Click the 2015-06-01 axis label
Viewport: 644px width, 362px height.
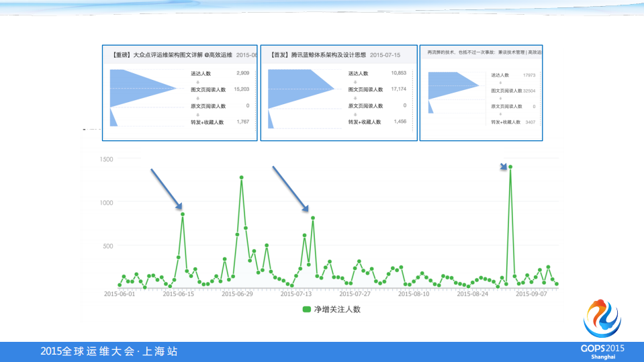tap(120, 293)
